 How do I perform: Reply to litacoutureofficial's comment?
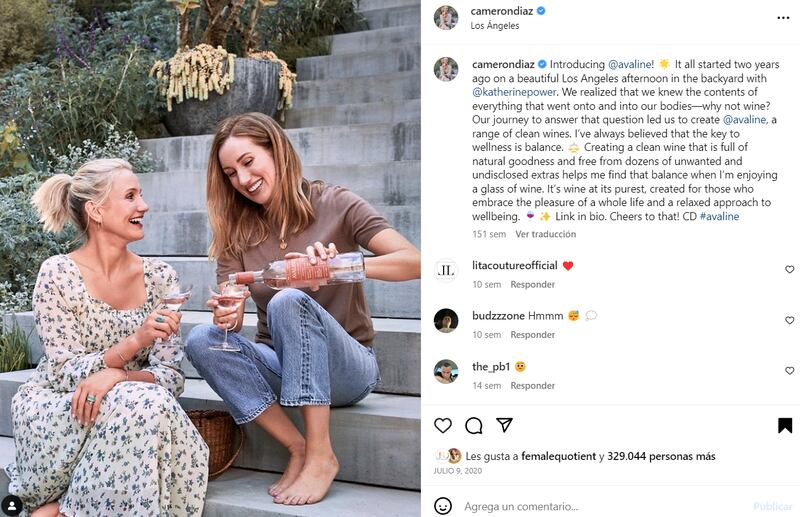tap(532, 284)
